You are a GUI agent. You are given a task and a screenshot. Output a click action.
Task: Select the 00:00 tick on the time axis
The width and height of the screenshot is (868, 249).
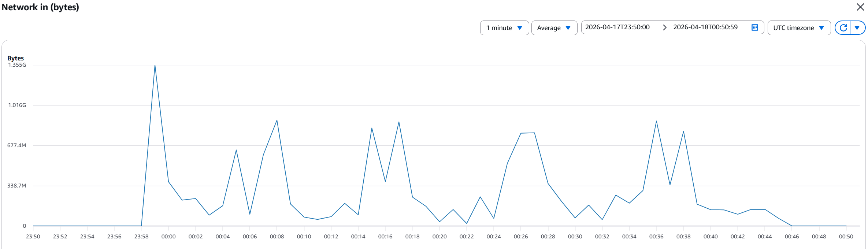point(168,237)
